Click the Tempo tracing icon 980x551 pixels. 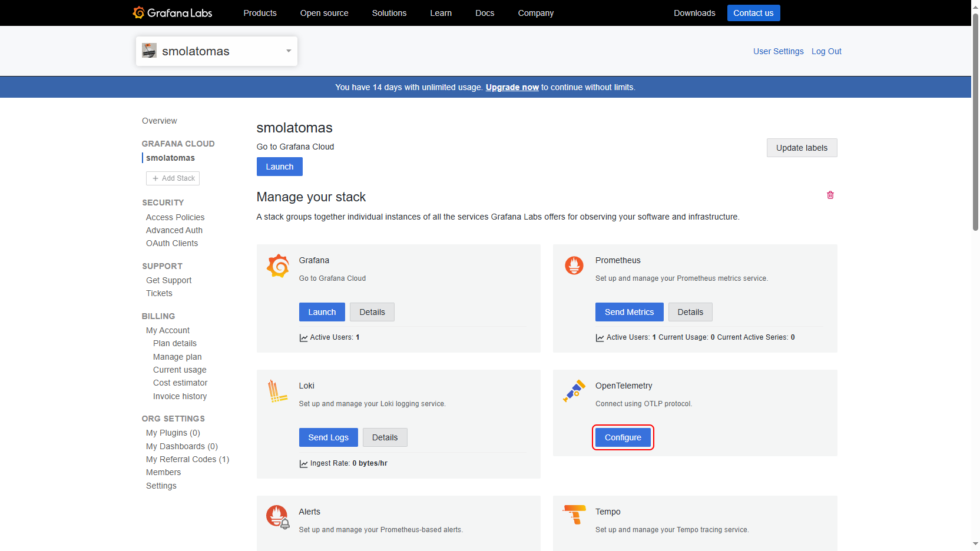[574, 515]
